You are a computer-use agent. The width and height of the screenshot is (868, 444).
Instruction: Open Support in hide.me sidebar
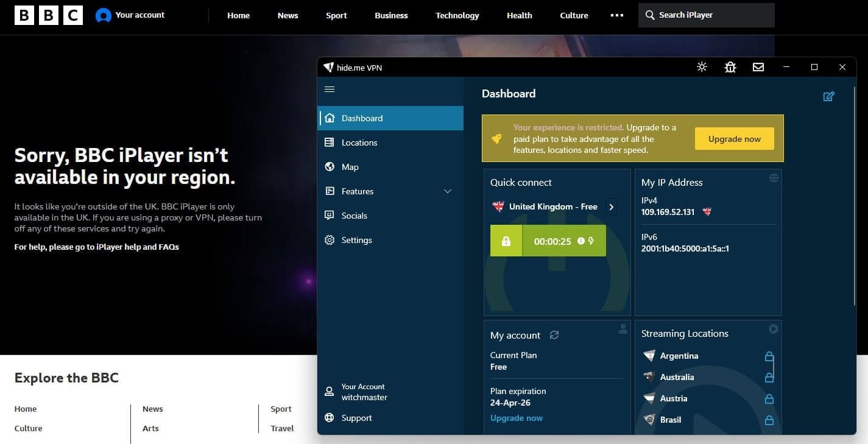point(390,418)
